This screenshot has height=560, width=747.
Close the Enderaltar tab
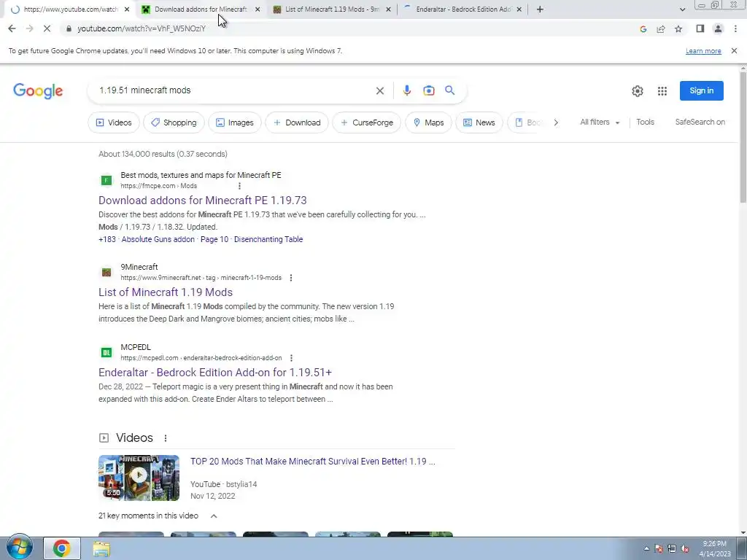(519, 9)
